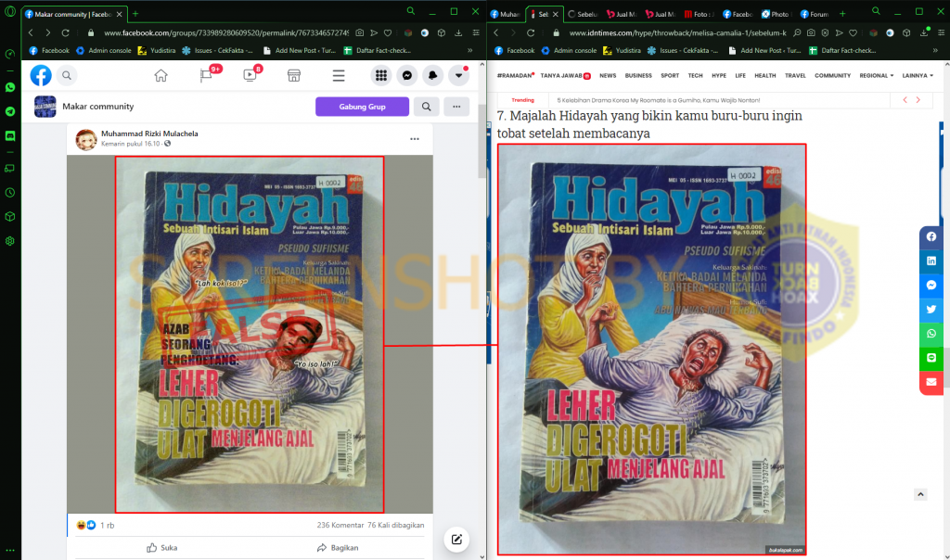
Task: Open WhatsApp in Opera sidebar
Action: (x=10, y=88)
